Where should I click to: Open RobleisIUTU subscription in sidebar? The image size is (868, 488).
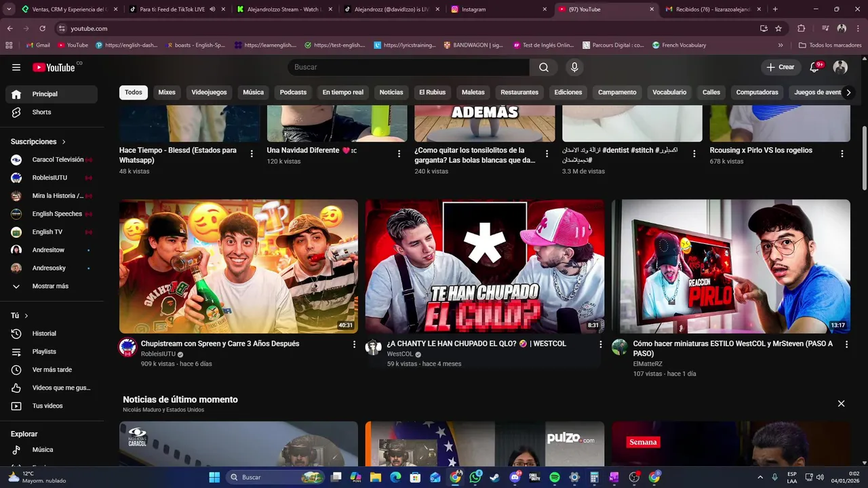pyautogui.click(x=52, y=178)
